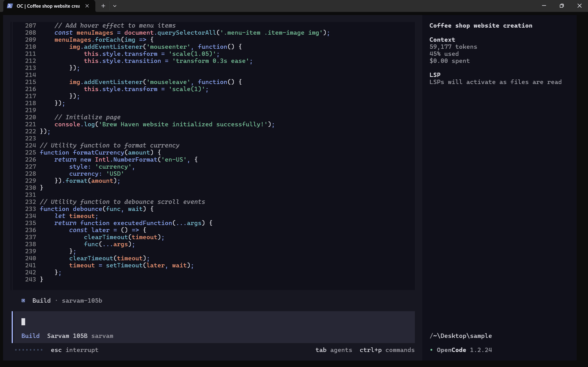
Task: Open the tab switcher chevron dropdown
Action: point(115,6)
